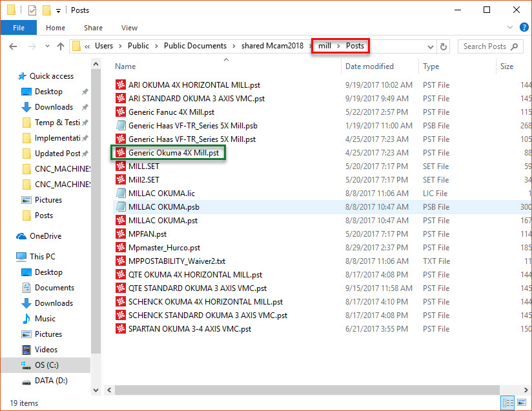
Task: Select Generic Fanuc 4X Mill.pst file icon
Action: 121,112
